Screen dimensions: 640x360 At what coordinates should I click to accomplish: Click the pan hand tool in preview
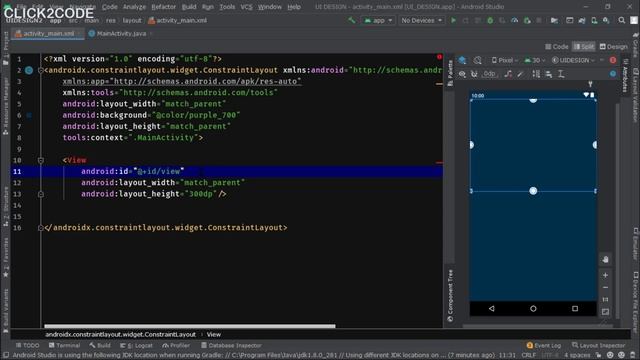(605, 259)
